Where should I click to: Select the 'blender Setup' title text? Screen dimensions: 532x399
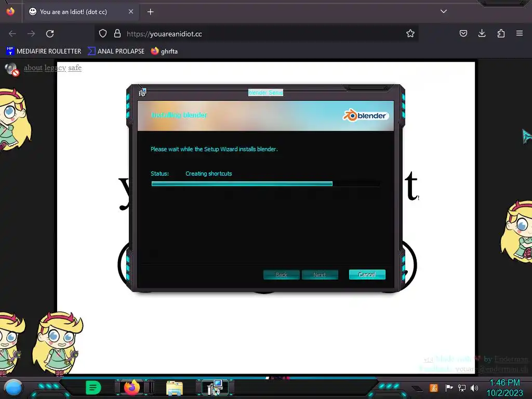(265, 92)
